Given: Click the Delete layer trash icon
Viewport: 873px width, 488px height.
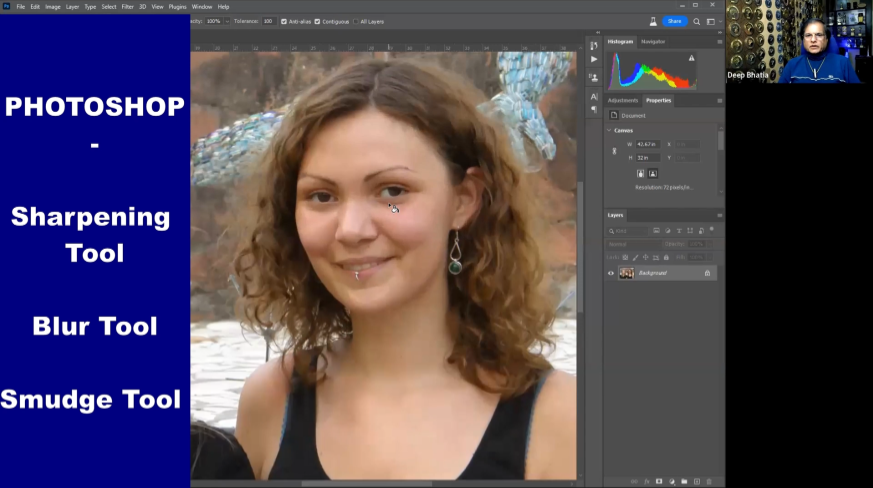Looking at the screenshot, I should tap(707, 481).
